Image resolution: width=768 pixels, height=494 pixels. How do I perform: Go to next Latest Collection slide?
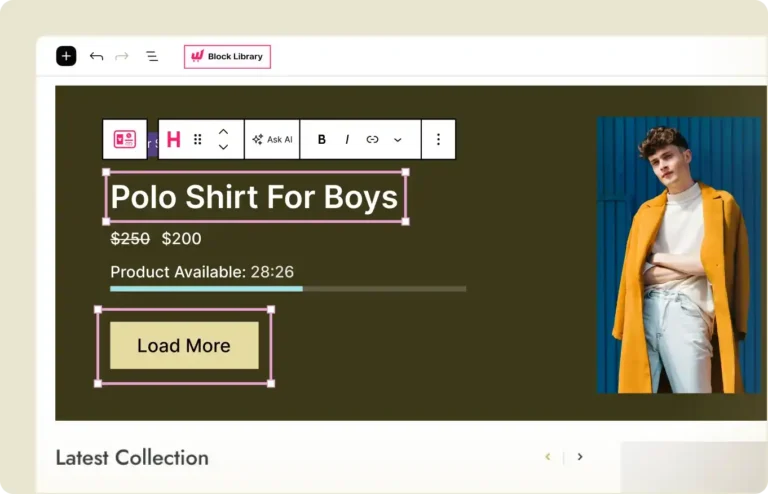[580, 457]
